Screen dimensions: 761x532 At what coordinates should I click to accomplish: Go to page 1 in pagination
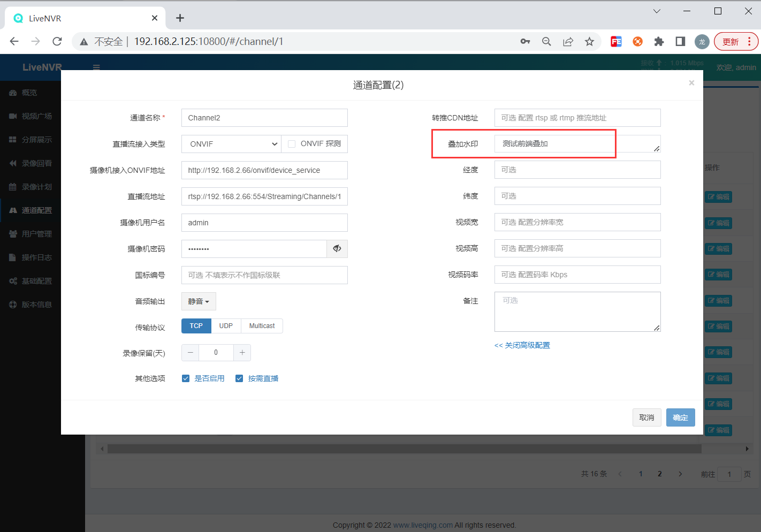coord(641,474)
